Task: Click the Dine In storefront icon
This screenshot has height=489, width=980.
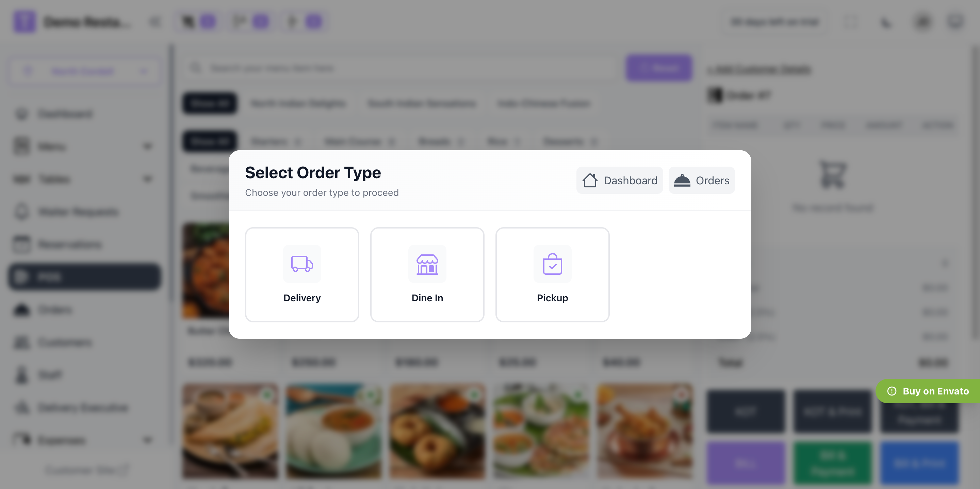Action: (427, 264)
